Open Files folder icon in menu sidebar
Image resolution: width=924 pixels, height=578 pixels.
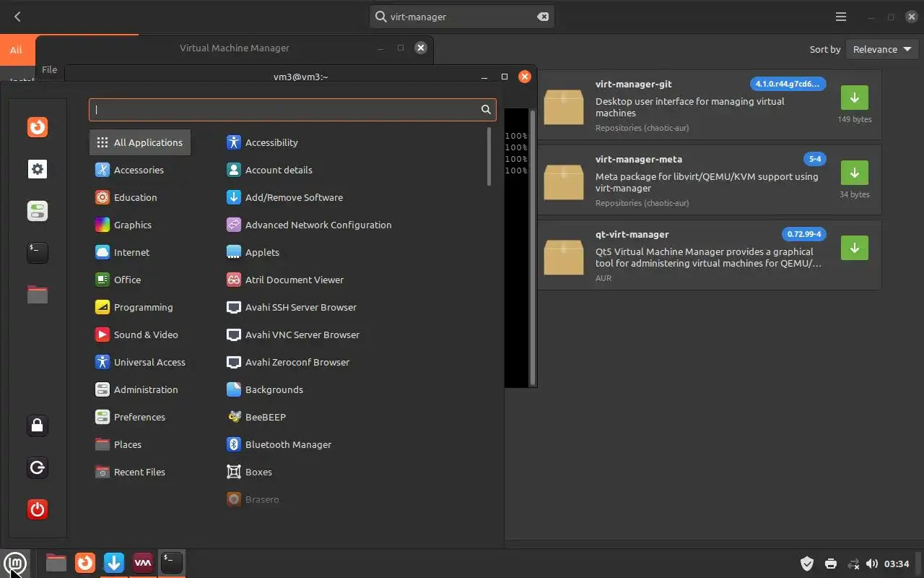[38, 294]
